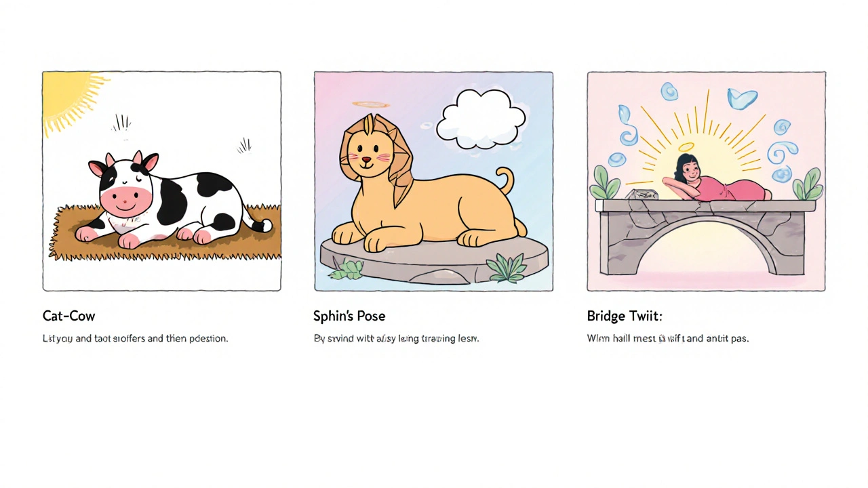Screen dimensions: 868x488
Task: Select the description under Bridge Twiit
Action: [667, 338]
